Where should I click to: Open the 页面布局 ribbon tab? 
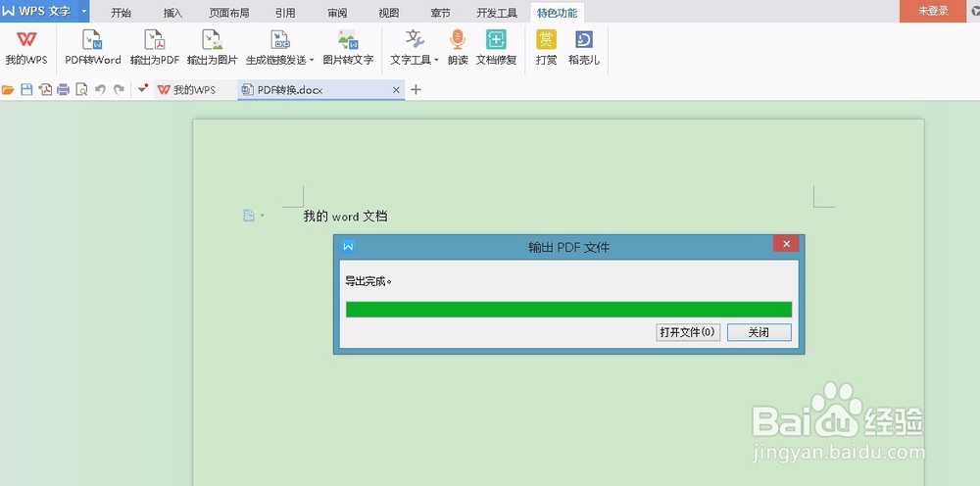pos(228,13)
